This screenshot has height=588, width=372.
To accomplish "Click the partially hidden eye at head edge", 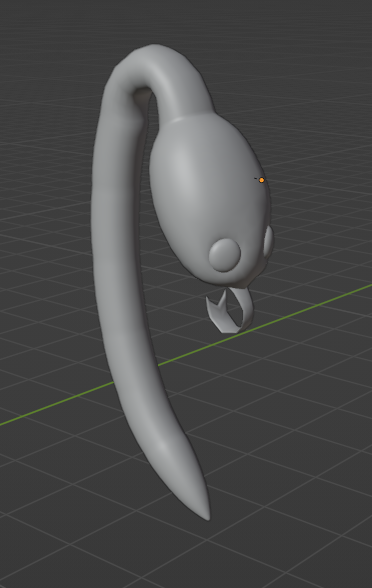I will click(268, 241).
